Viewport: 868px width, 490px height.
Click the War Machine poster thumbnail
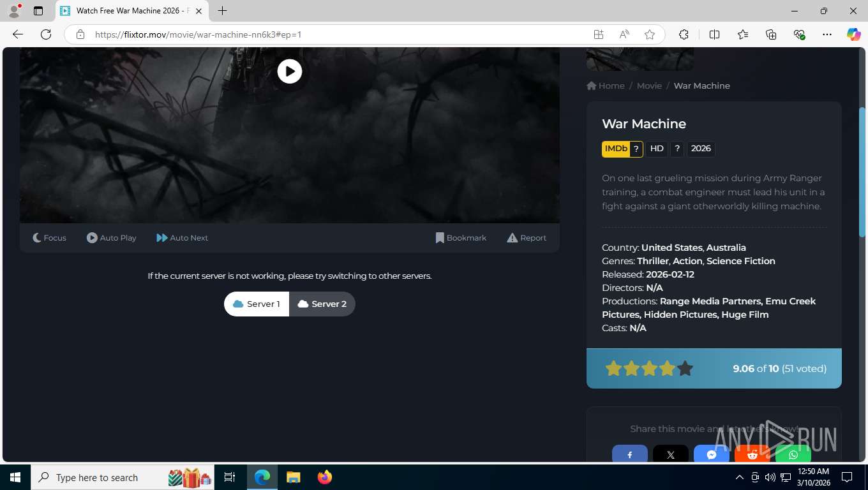(640, 59)
